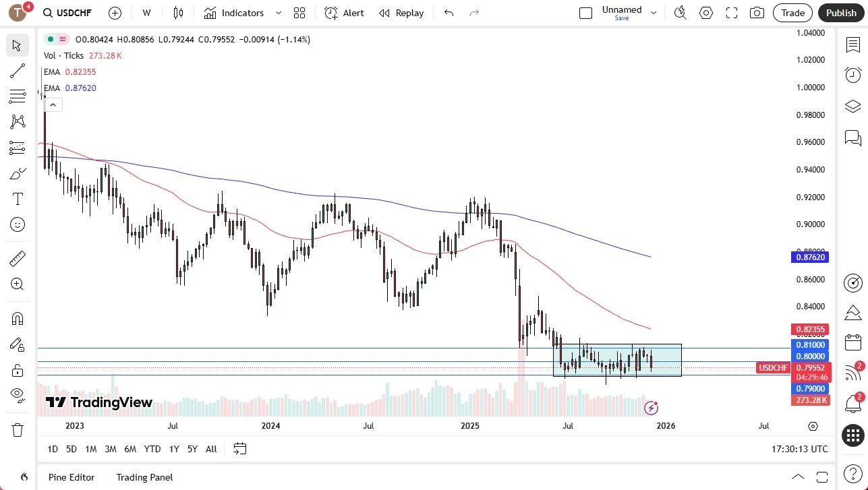Image resolution: width=868 pixels, height=490 pixels.
Task: Select the Trend Line drawing tool
Action: [x=18, y=71]
